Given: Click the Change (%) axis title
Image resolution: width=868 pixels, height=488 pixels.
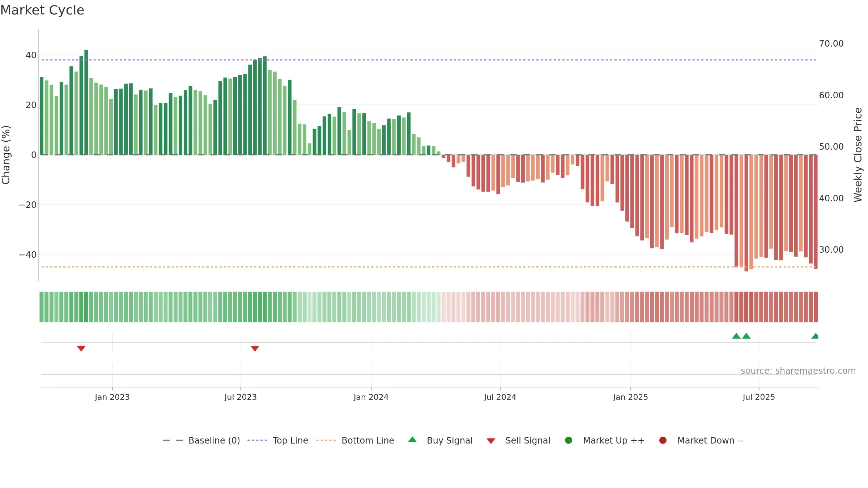Looking at the screenshot, I should coord(6,155).
